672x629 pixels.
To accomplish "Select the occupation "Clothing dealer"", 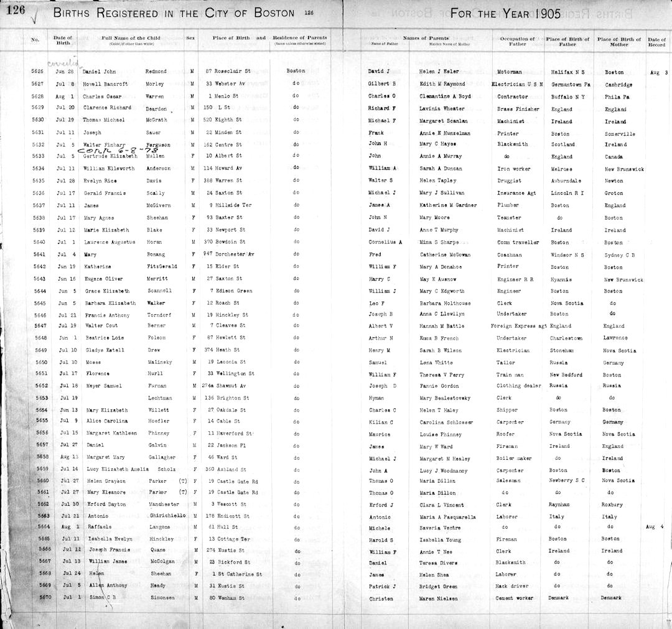I will coord(519,386).
